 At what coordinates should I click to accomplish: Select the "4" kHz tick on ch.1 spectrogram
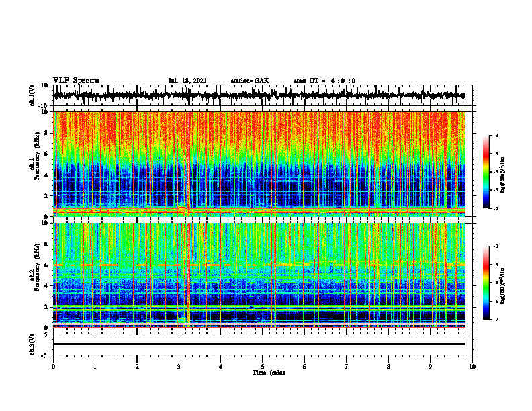(48, 175)
